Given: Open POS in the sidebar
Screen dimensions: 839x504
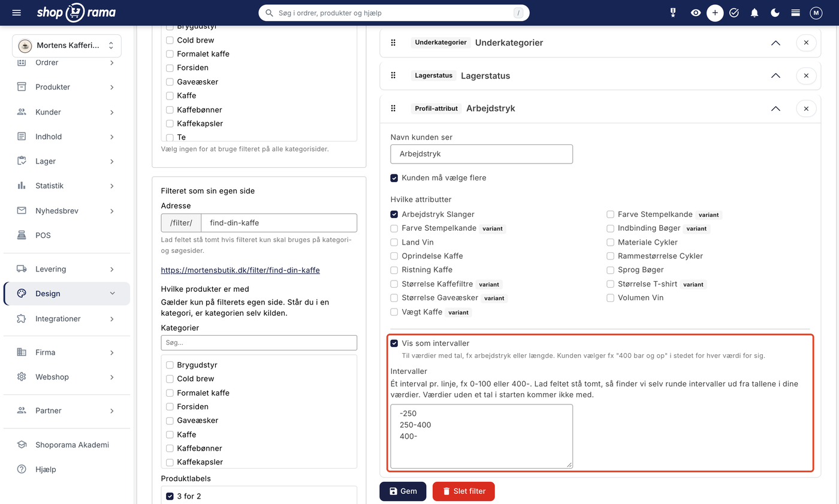Looking at the screenshot, I should (67, 235).
